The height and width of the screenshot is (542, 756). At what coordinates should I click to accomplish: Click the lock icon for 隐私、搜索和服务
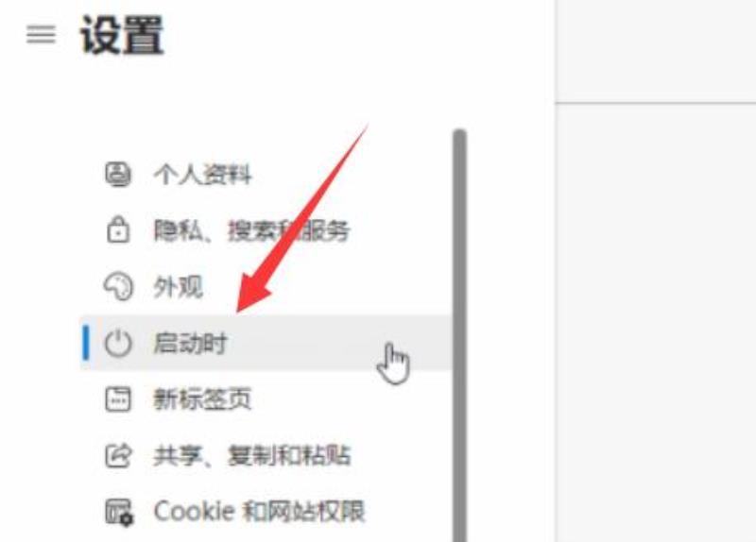point(117,229)
